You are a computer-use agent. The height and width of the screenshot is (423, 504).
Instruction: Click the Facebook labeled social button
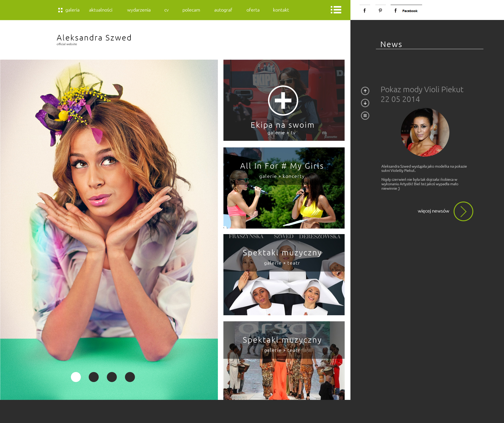pos(406,11)
